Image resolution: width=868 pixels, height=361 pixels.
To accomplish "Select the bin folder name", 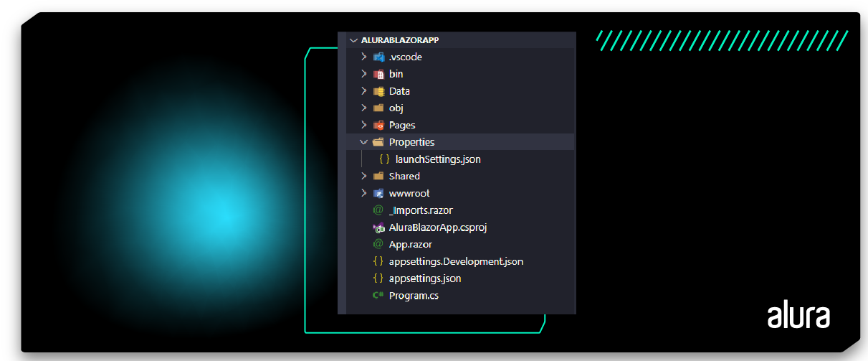I will coord(396,74).
